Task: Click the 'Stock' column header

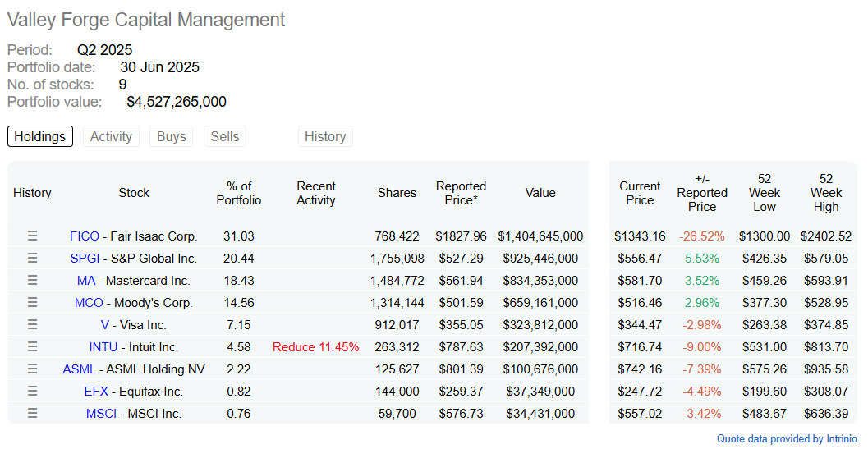Action: 134,193
